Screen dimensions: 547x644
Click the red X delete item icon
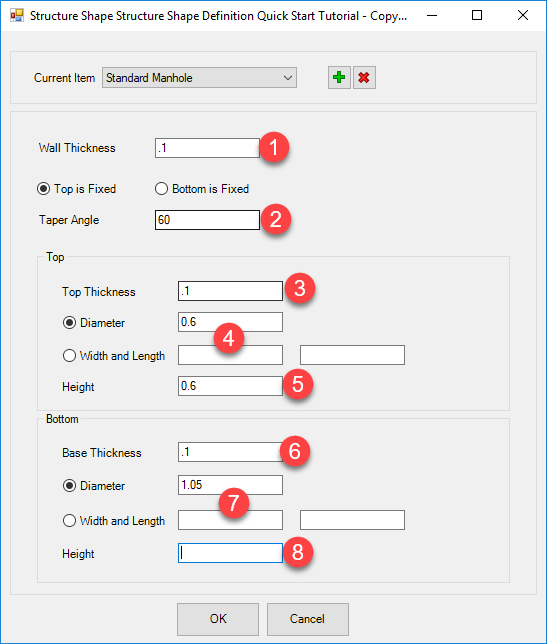(364, 77)
